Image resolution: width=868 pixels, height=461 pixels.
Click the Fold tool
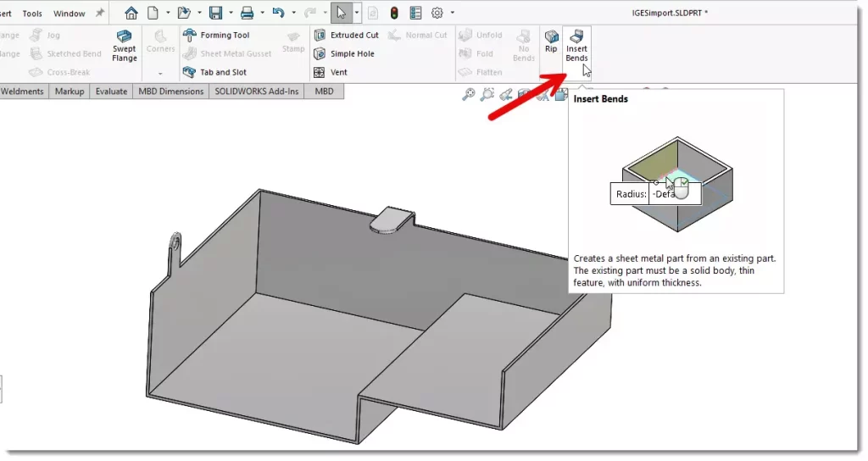476,53
